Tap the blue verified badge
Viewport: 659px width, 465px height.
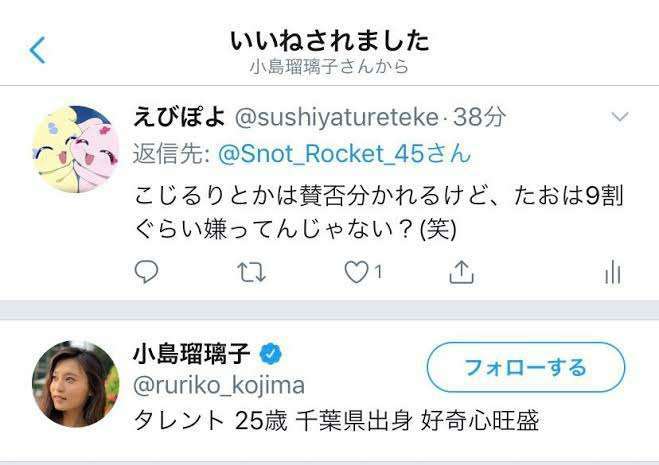271,354
